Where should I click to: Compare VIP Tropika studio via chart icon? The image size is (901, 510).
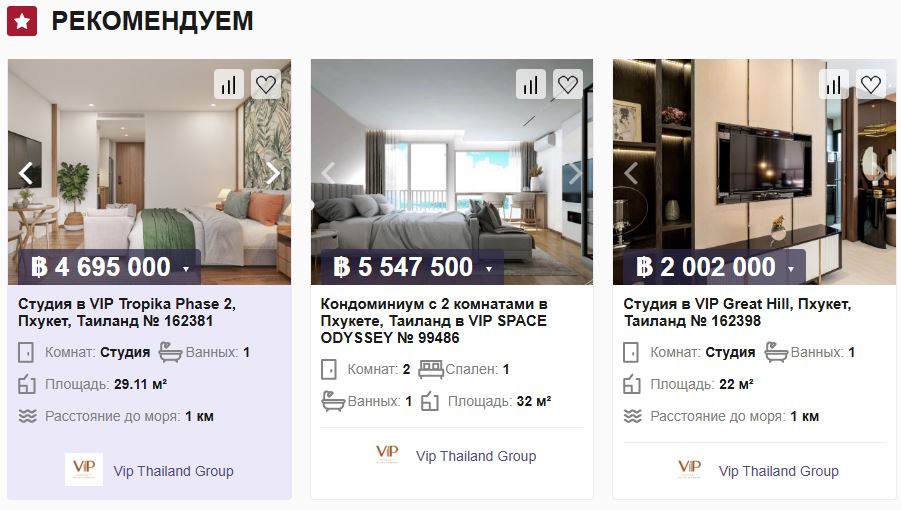(229, 84)
